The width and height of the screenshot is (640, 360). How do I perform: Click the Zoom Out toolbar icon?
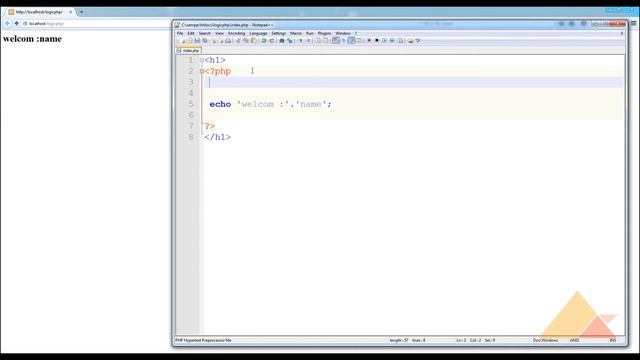pyautogui.click(x=308, y=41)
